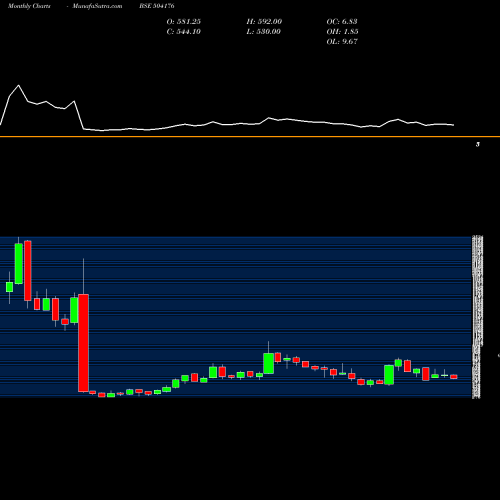Select the OH: 1.85 value
500x500 pixels.
click(342, 32)
